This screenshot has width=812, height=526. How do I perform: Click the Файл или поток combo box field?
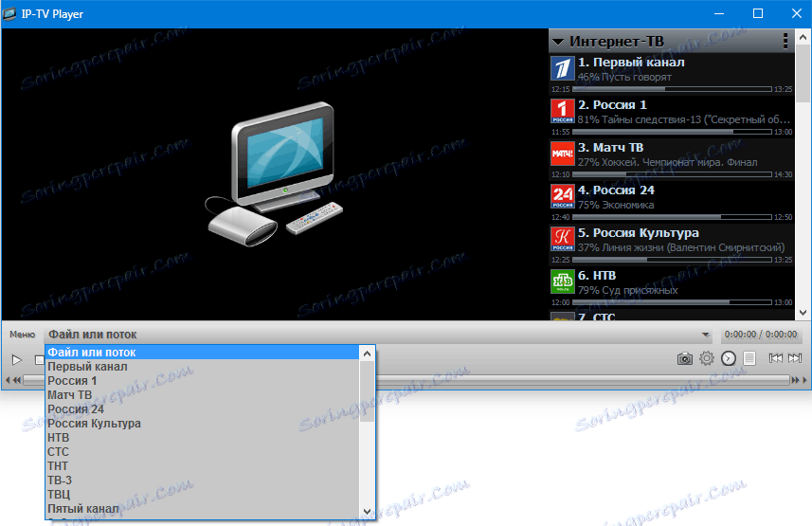pos(379,335)
